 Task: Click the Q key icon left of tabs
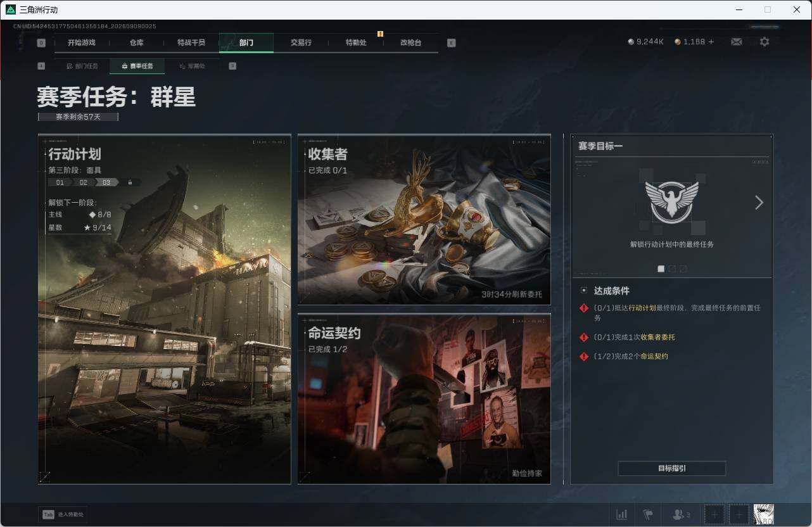pos(41,43)
